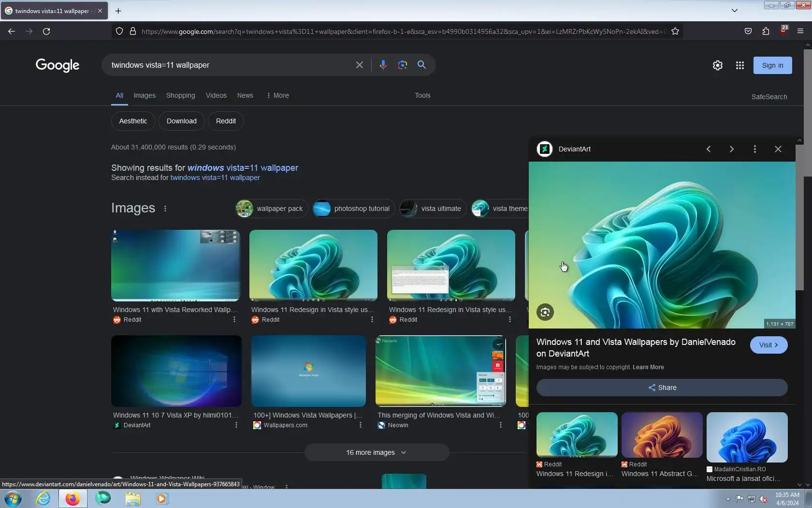Bookmark this page with the star icon
Viewport: 812px width, 508px height.
675,31
